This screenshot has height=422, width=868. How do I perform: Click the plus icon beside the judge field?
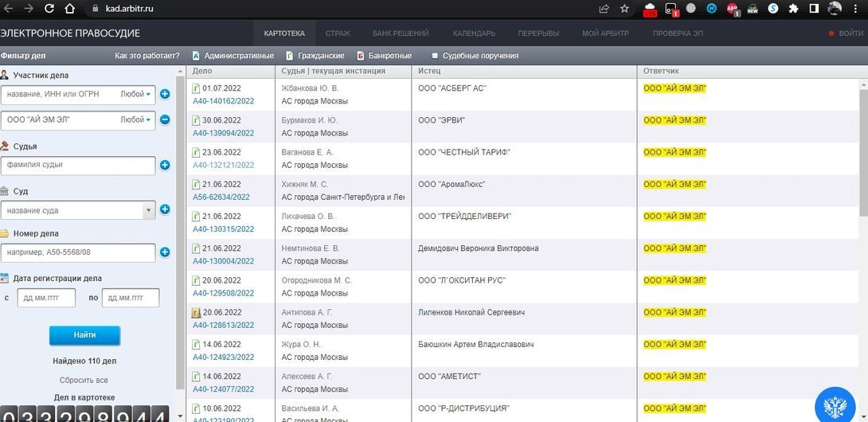click(165, 166)
